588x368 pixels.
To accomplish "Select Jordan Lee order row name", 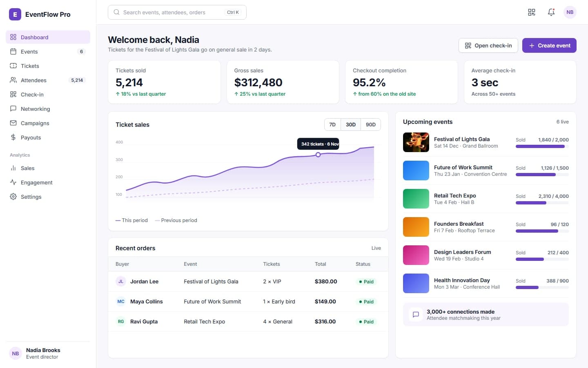I will pos(144,281).
